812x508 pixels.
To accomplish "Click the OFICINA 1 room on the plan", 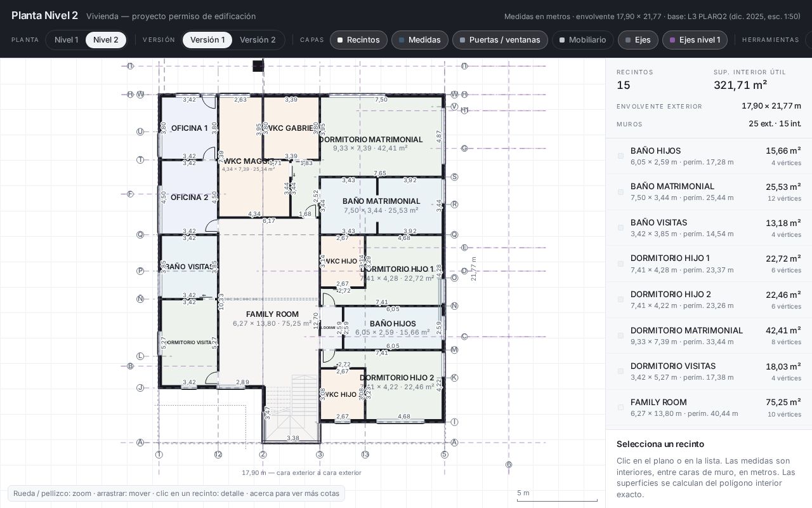I will 189,128.
